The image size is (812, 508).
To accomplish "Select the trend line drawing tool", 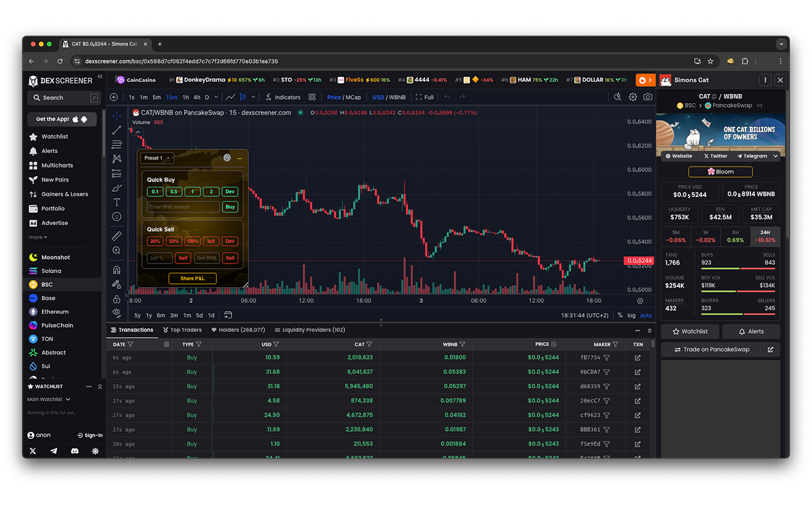I will pyautogui.click(x=117, y=130).
